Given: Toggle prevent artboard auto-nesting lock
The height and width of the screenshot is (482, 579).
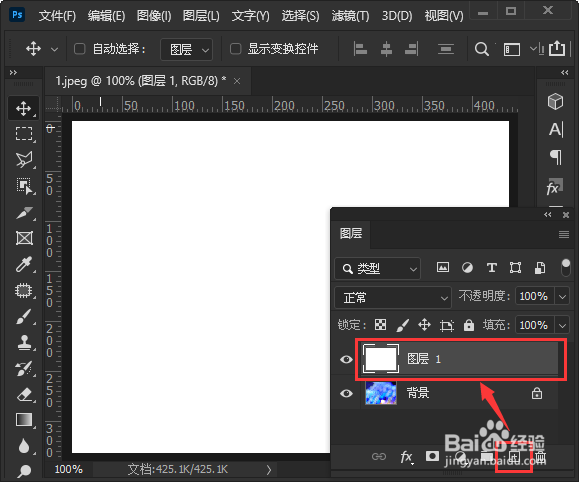Looking at the screenshot, I should (x=446, y=325).
